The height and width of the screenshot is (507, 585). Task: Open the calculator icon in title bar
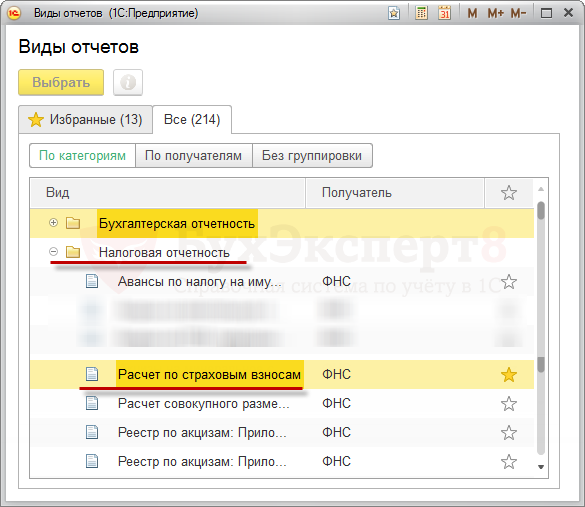click(x=421, y=13)
